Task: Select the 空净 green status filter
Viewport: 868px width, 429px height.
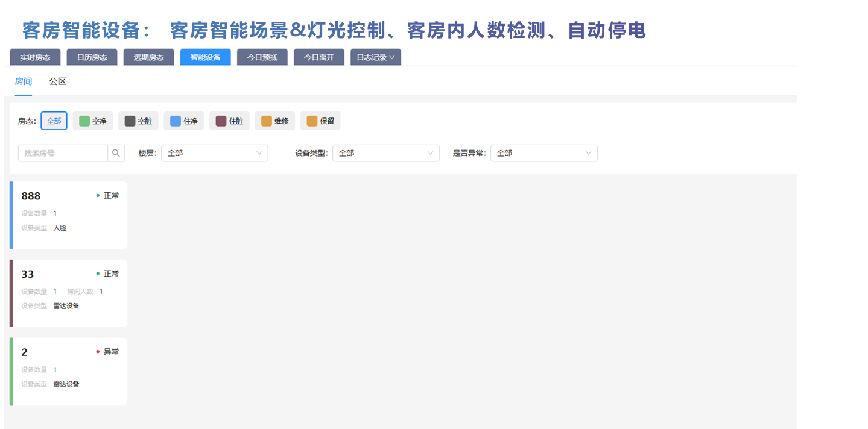Action: (93, 121)
